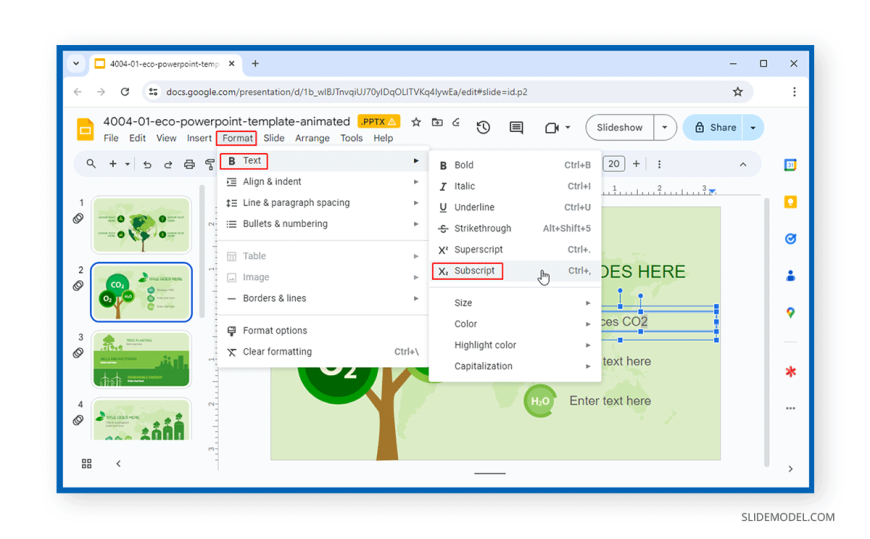The height and width of the screenshot is (539, 870).
Task: Click the print icon
Action: 189,165
